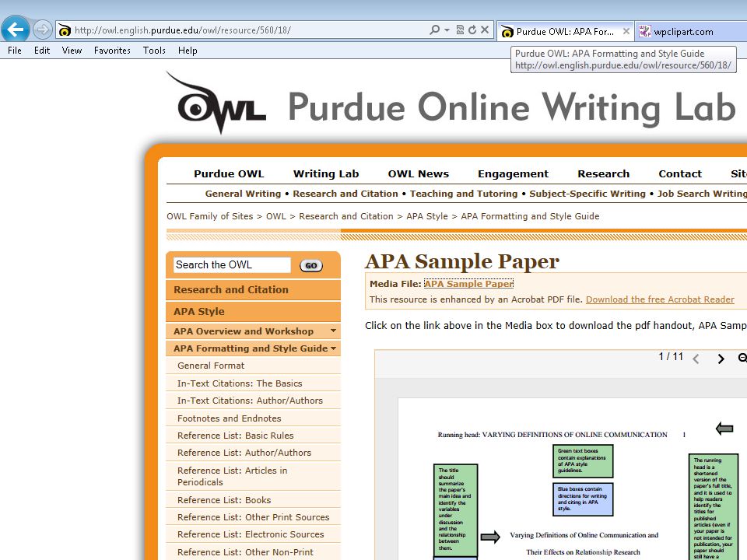Open Research and Citation in the subnavigation

(x=345, y=194)
